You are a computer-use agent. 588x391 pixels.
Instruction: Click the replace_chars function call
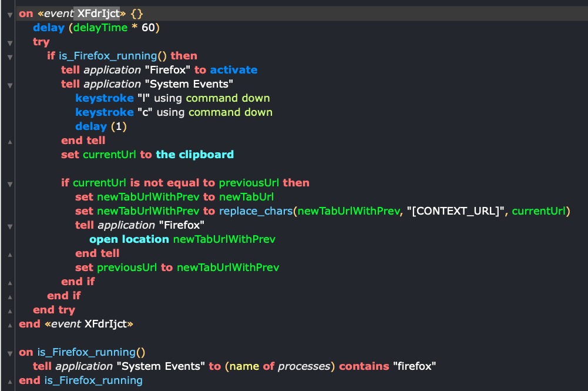[256, 211]
